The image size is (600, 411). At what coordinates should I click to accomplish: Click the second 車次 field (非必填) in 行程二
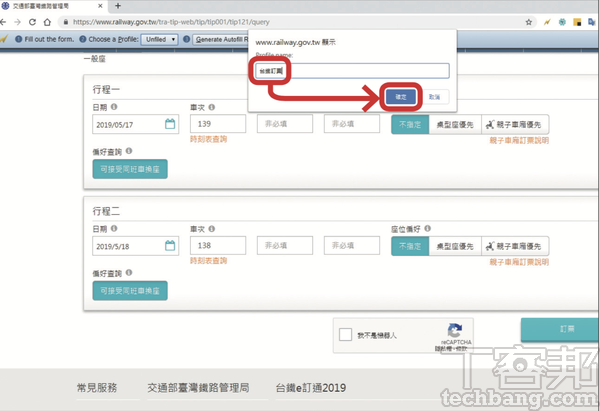click(x=285, y=245)
